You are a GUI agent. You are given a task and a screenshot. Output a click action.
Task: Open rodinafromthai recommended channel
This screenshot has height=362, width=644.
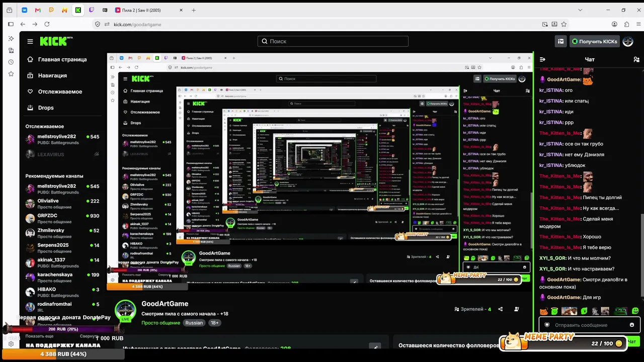point(62,307)
